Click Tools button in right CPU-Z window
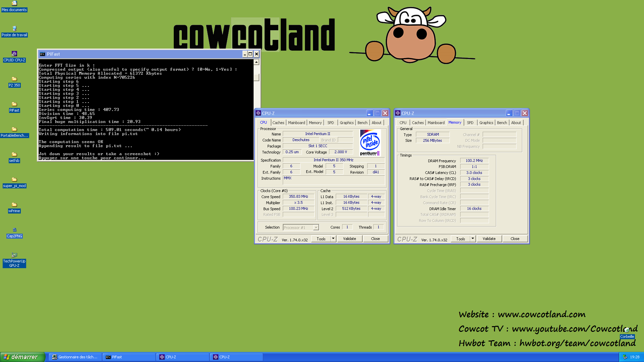 point(461,239)
